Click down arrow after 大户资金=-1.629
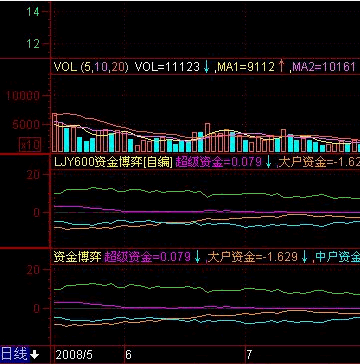This screenshot has height=364, width=360. 305,257
